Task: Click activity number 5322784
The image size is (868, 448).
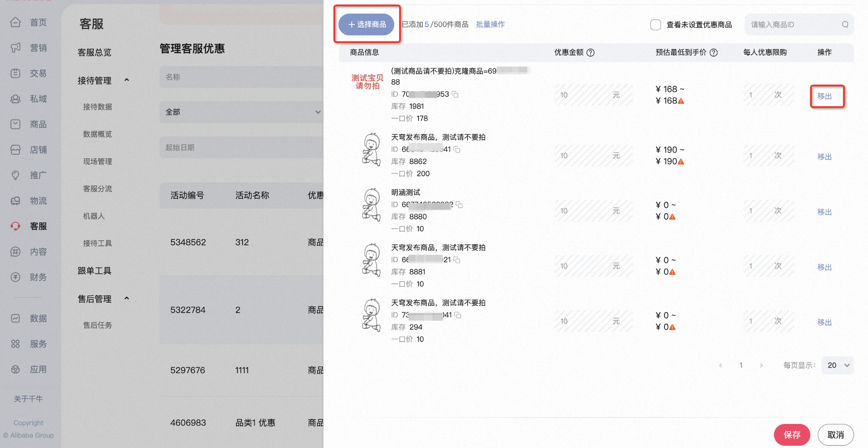Action: pos(188,310)
